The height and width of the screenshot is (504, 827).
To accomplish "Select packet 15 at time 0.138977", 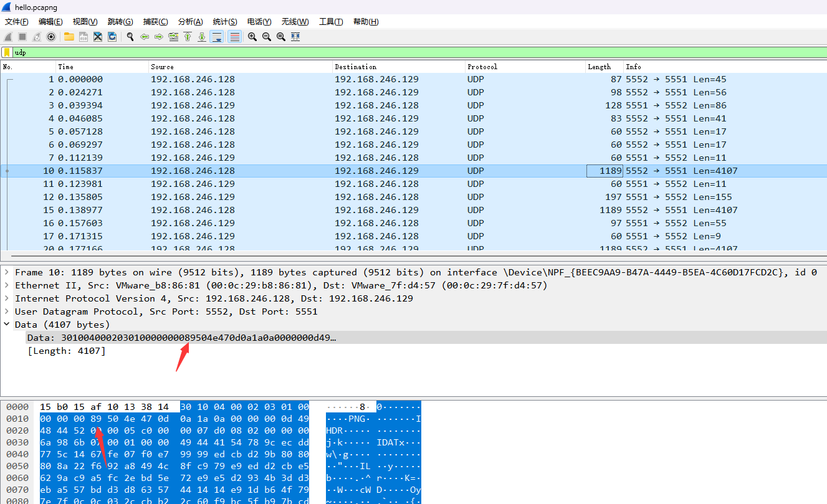I will (413, 210).
